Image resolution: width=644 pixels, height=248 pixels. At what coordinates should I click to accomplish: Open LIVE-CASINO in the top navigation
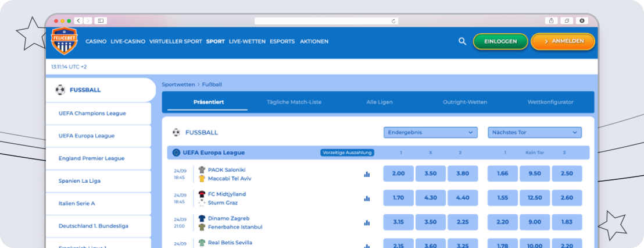[x=128, y=41]
